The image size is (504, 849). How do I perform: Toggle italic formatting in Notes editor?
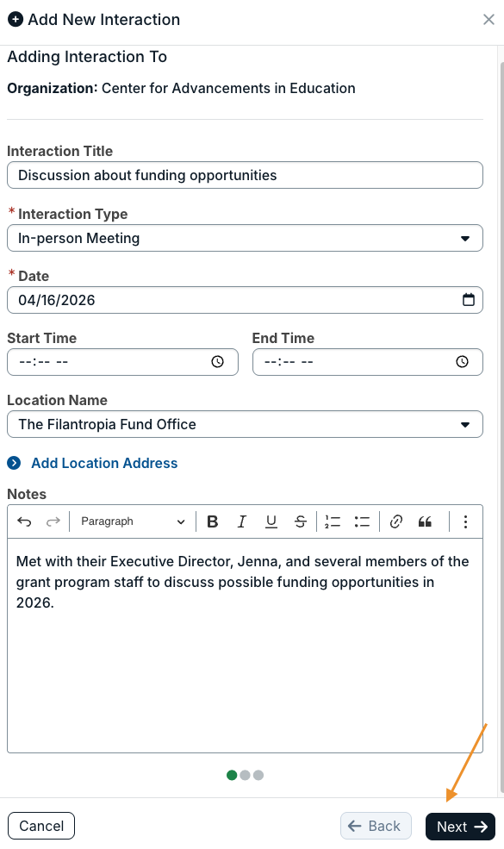point(242,521)
